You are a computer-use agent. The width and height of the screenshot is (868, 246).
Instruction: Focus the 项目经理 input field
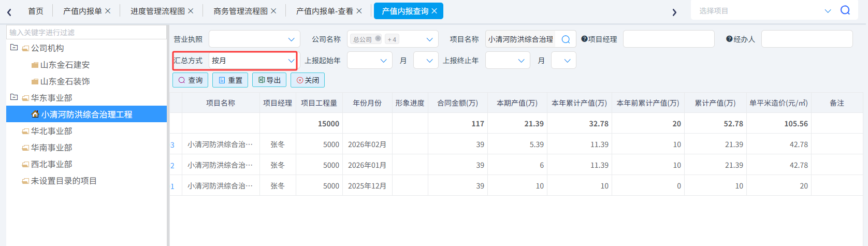click(669, 39)
